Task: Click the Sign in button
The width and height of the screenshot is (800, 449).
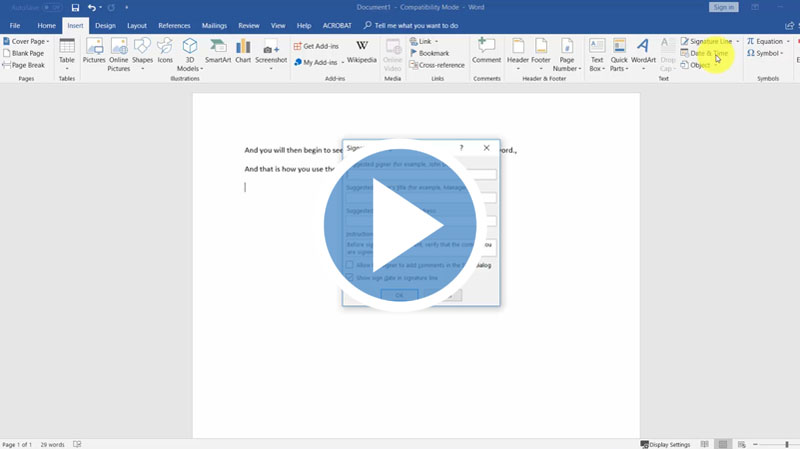Action: (x=723, y=7)
